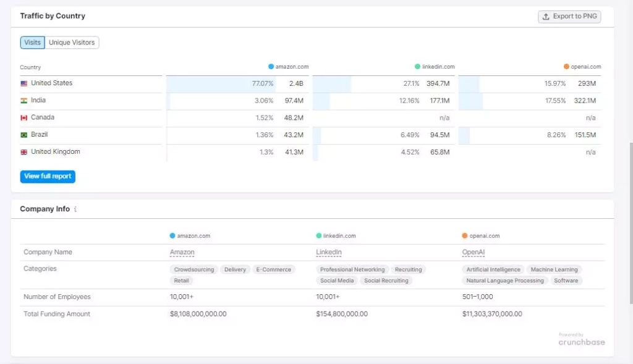
Task: Click the India flag icon
Action: click(24, 101)
